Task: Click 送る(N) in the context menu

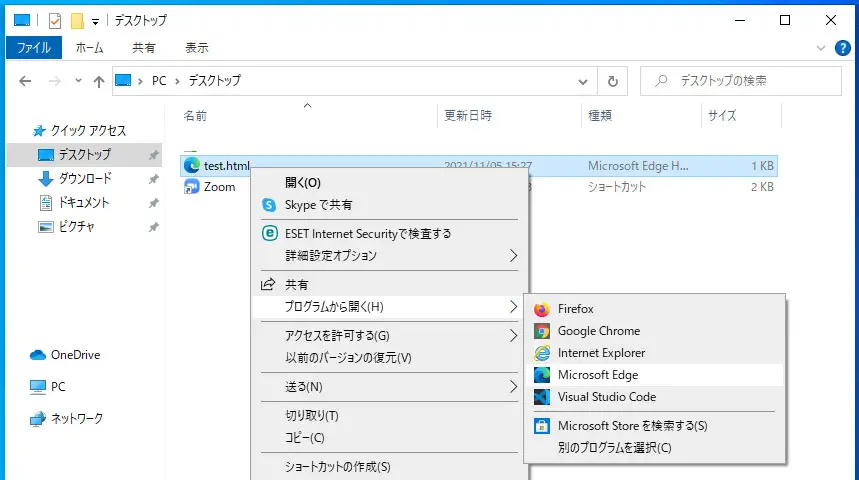Action: click(x=389, y=387)
